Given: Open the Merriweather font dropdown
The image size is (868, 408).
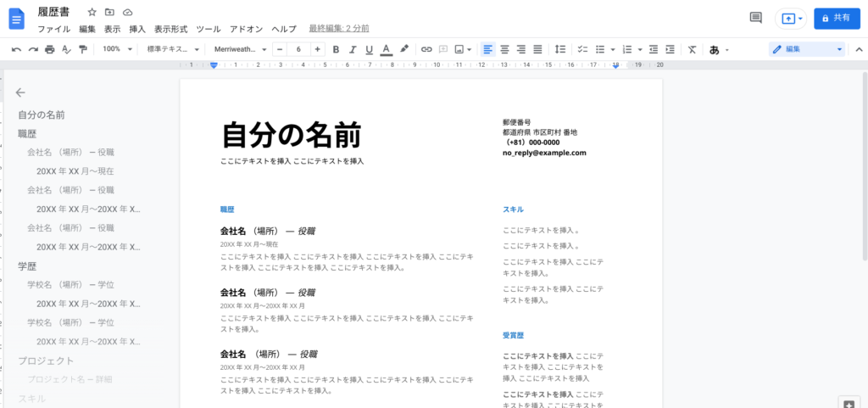Looking at the screenshot, I should (x=241, y=49).
